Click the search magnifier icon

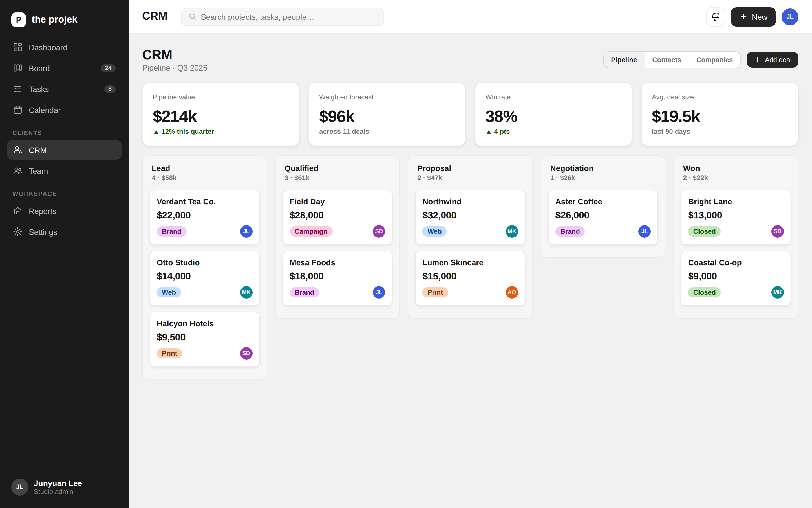point(192,17)
